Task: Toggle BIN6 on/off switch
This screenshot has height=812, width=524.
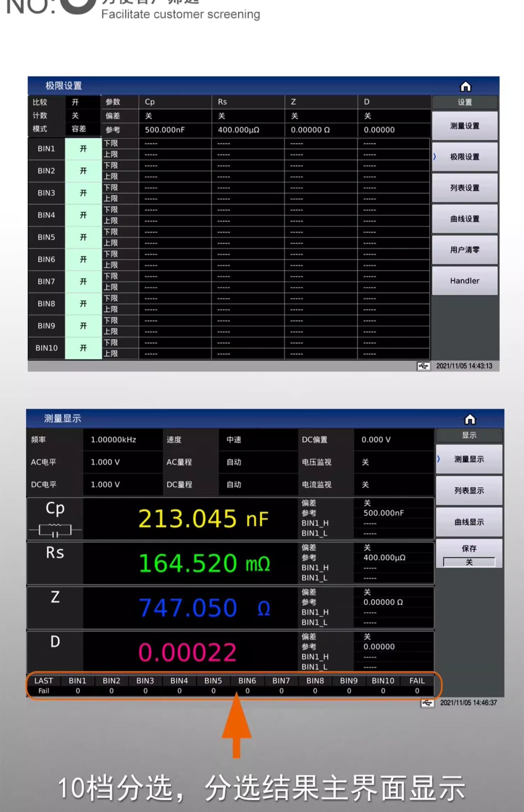Action: 83,260
